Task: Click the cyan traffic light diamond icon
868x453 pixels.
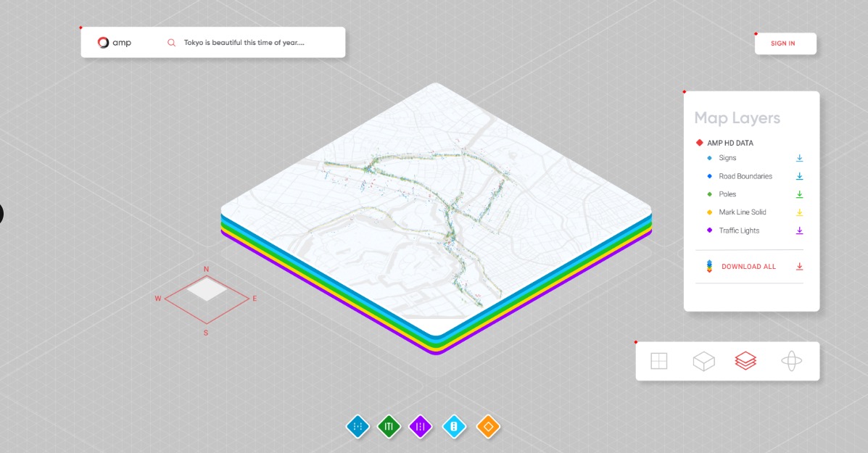Action: 454,427
